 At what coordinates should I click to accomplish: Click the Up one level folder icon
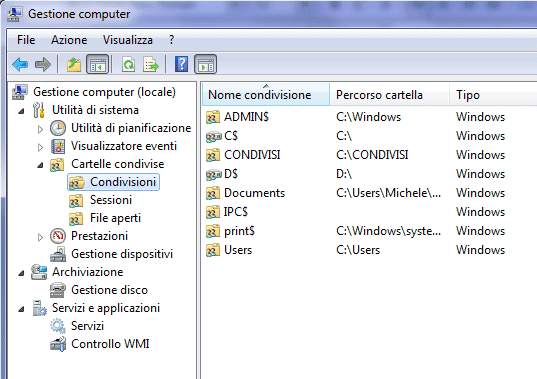coord(74,64)
